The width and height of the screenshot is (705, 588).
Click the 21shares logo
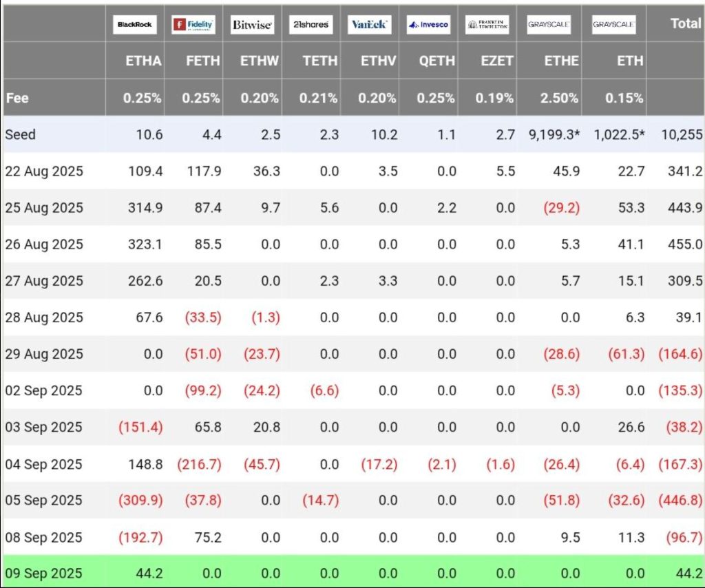[311, 24]
